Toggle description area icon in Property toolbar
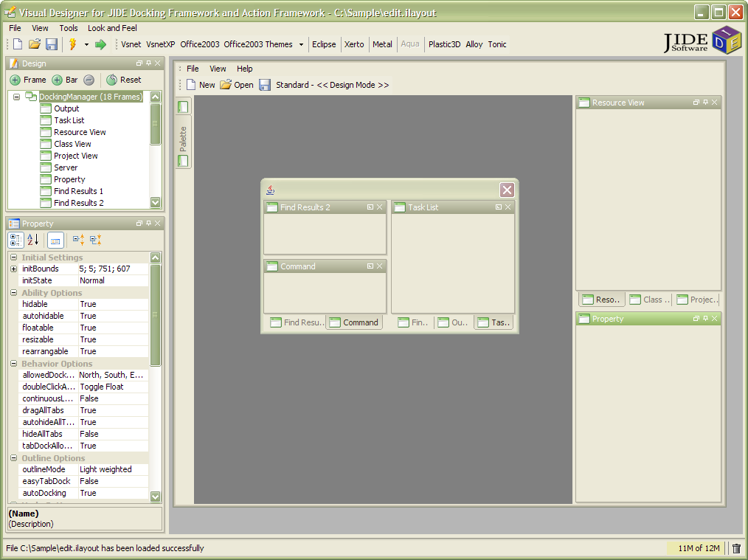This screenshot has height=560, width=748. tap(55, 241)
